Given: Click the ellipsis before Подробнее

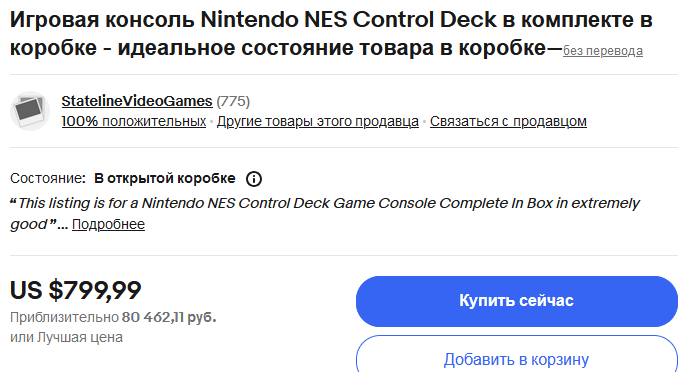Looking at the screenshot, I should pos(63,226).
